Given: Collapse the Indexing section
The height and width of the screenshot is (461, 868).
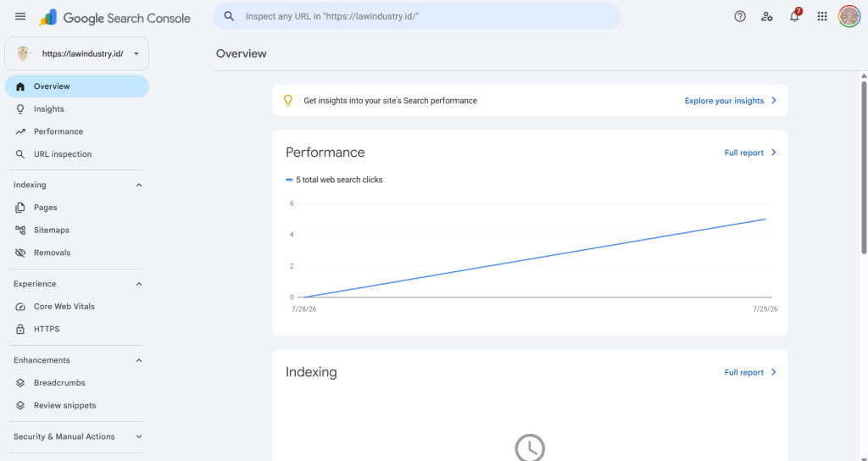Looking at the screenshot, I should point(139,185).
